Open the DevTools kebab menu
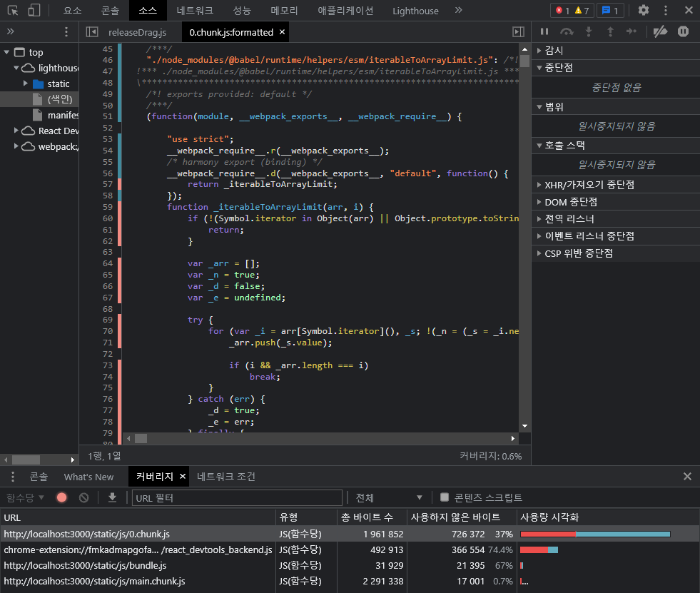Viewport: 700px width, 593px height. (x=666, y=10)
